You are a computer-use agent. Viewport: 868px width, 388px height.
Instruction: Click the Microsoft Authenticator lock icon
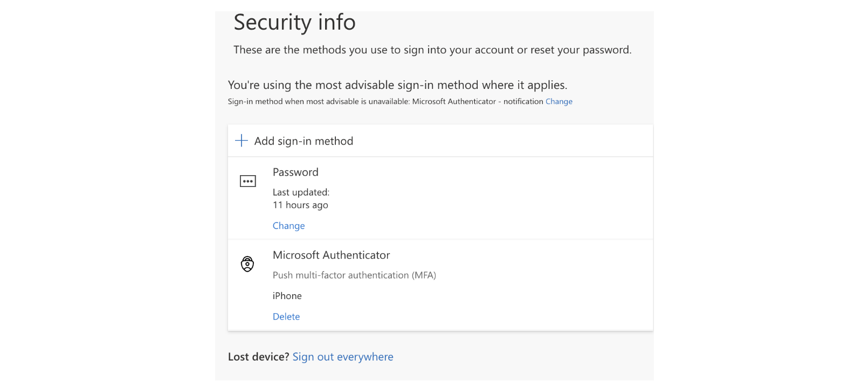(x=247, y=264)
